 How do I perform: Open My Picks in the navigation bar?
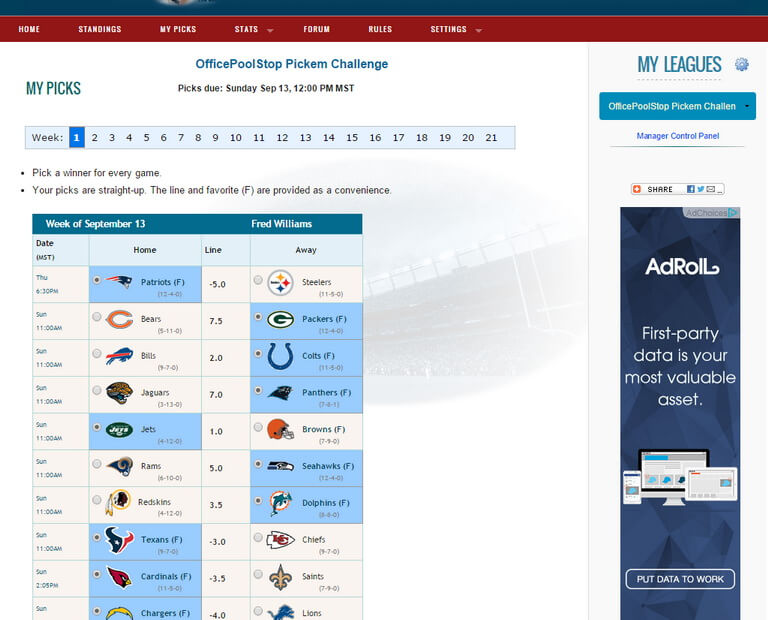coord(178,29)
